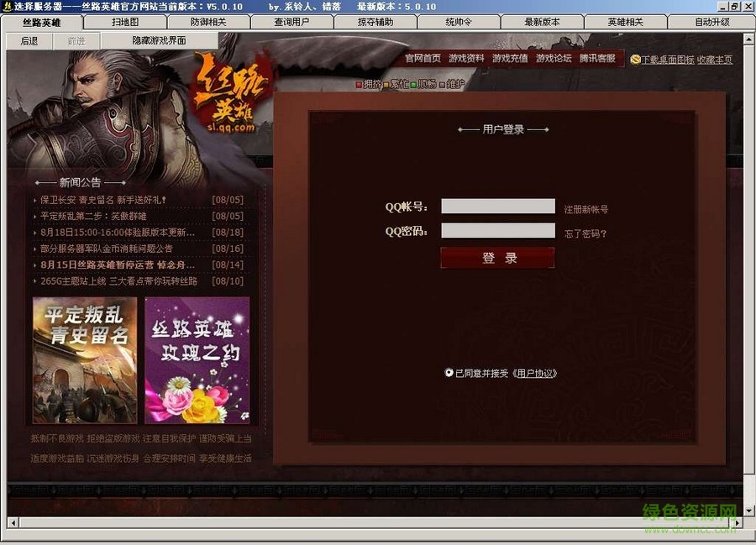Click the 登 录 login button
This screenshot has height=545, width=756.
coord(497,257)
